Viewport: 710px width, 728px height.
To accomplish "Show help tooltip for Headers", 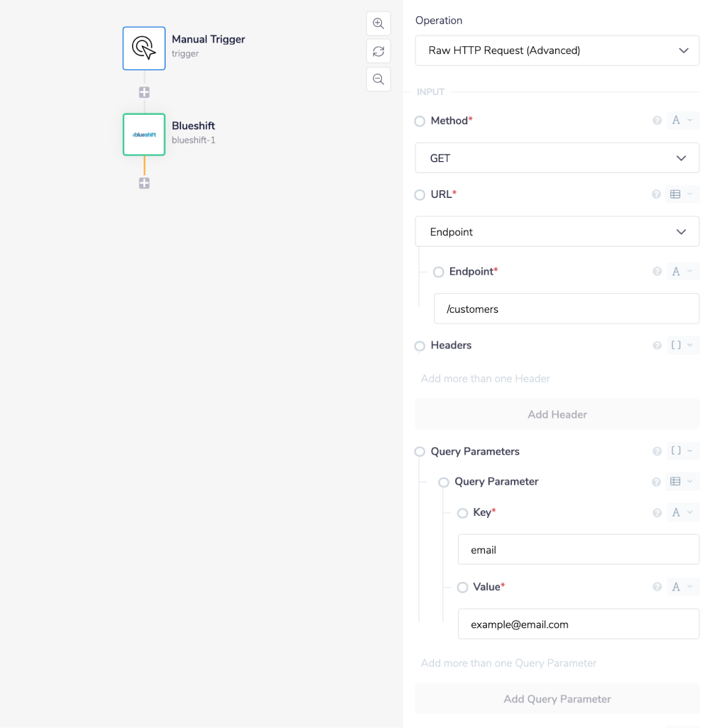I will point(657,346).
